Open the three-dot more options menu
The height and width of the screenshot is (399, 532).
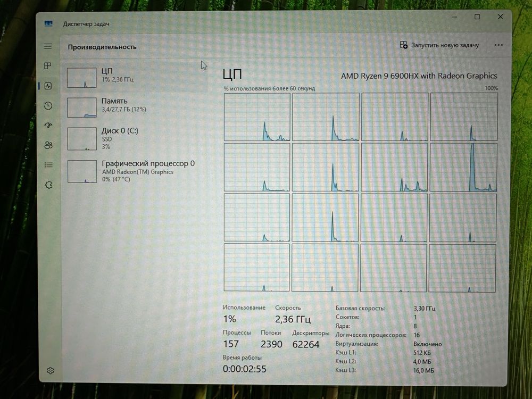pos(498,45)
